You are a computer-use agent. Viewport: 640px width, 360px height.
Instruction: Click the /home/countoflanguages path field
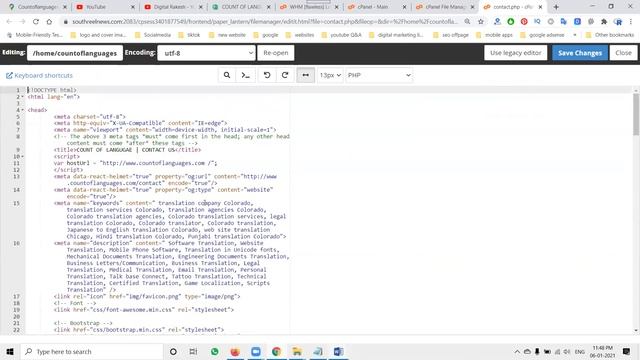(x=75, y=53)
